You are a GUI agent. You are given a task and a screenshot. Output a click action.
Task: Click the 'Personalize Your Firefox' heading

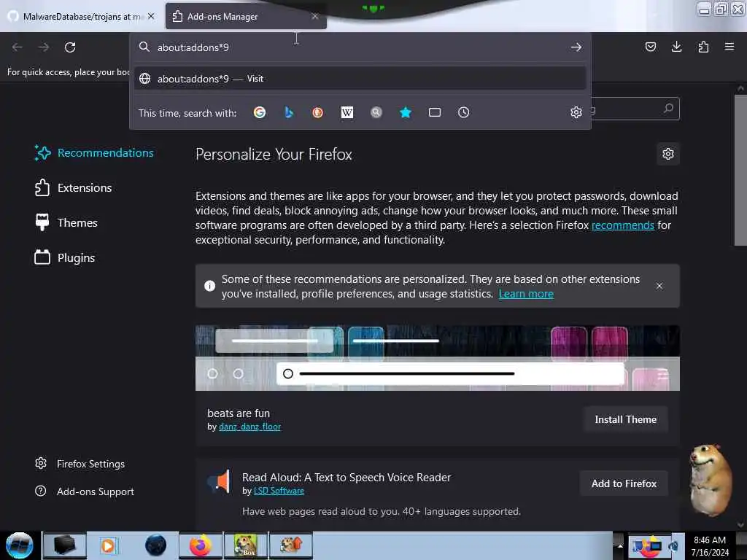(x=274, y=155)
